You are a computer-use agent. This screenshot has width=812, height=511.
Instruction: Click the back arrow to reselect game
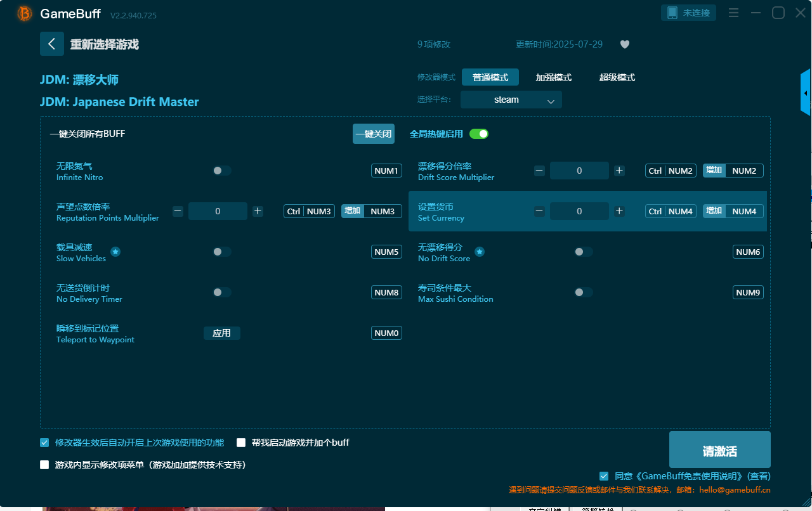pos(52,43)
